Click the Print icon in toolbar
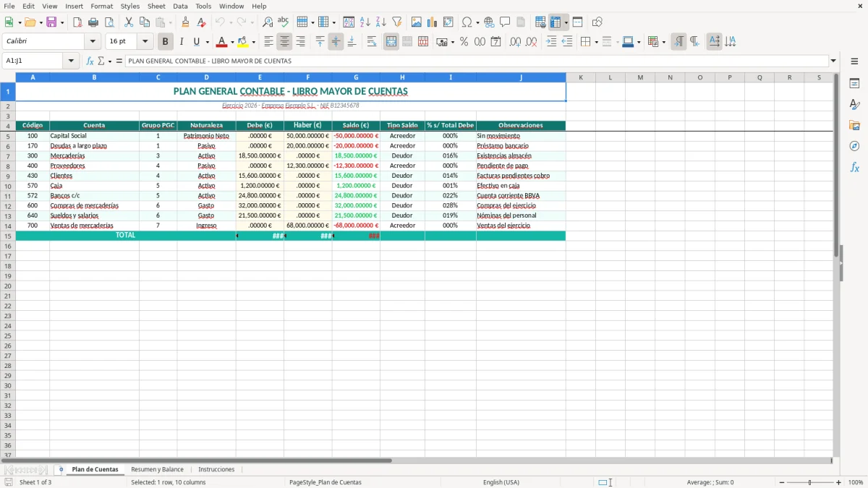The image size is (868, 488). [93, 22]
